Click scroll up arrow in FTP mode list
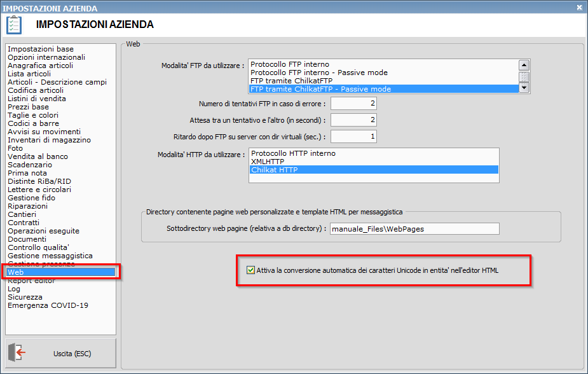The width and height of the screenshot is (588, 374). 524,66
